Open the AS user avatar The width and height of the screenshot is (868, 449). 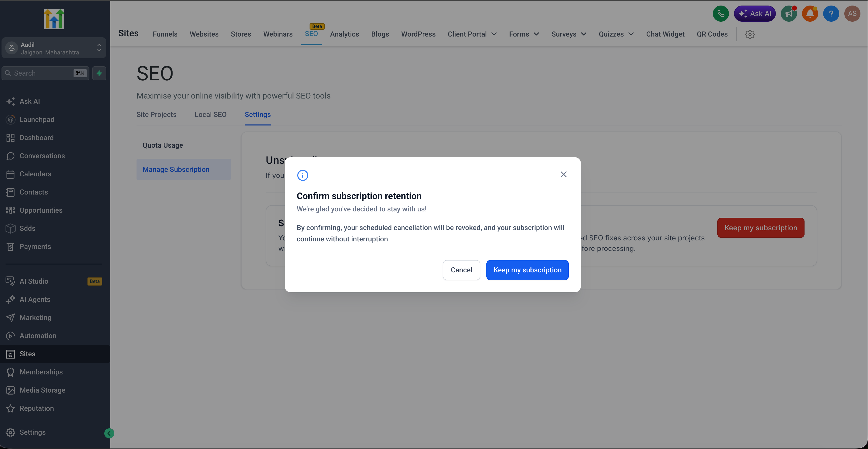852,14
